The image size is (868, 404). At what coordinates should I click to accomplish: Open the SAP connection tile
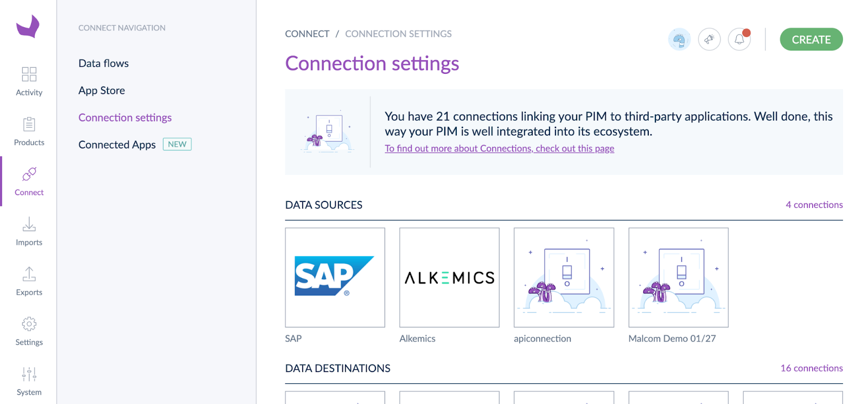[x=335, y=277]
